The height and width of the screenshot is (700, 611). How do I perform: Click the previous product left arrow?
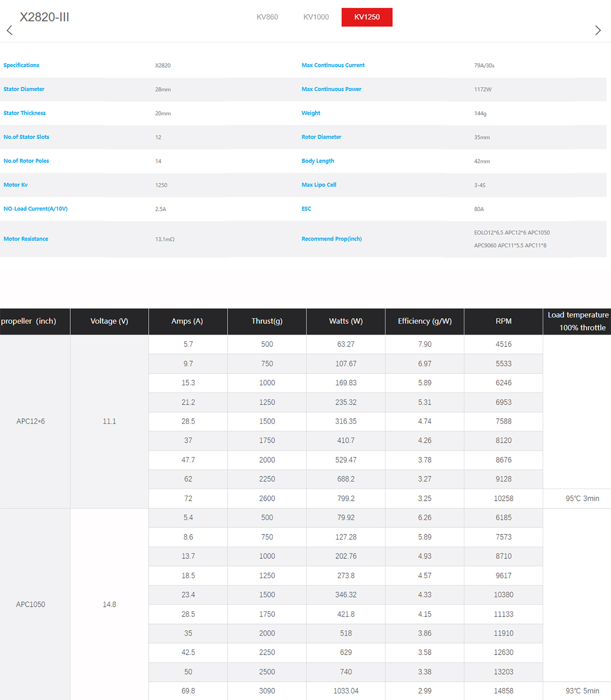[10, 31]
